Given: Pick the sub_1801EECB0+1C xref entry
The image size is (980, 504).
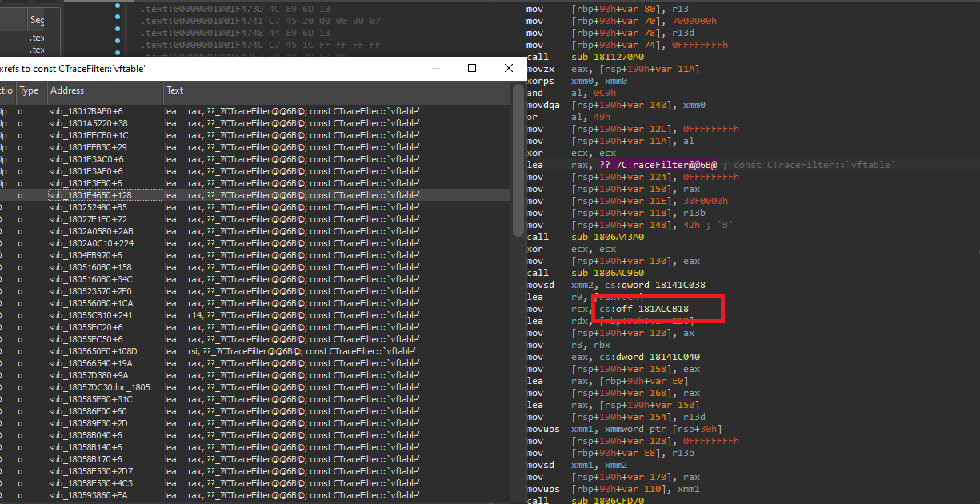Looking at the screenshot, I should point(255,135).
